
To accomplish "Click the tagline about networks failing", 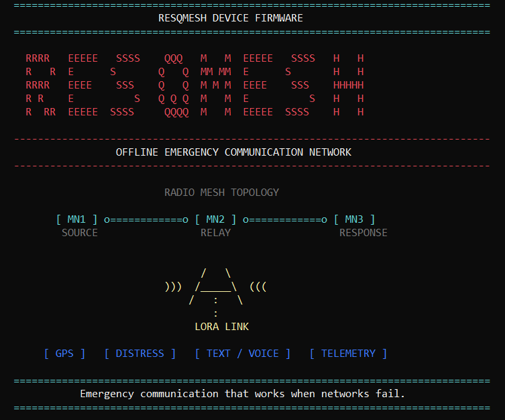I will coord(242,394).
